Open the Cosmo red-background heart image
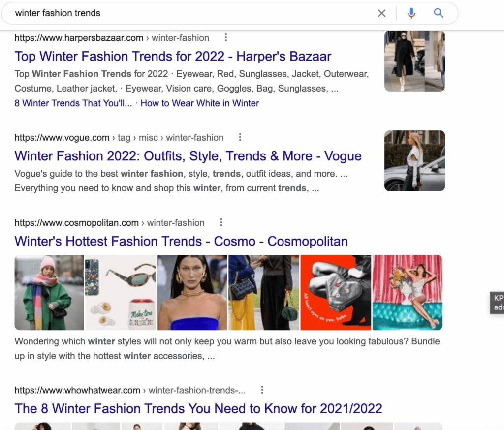 pos(336,292)
